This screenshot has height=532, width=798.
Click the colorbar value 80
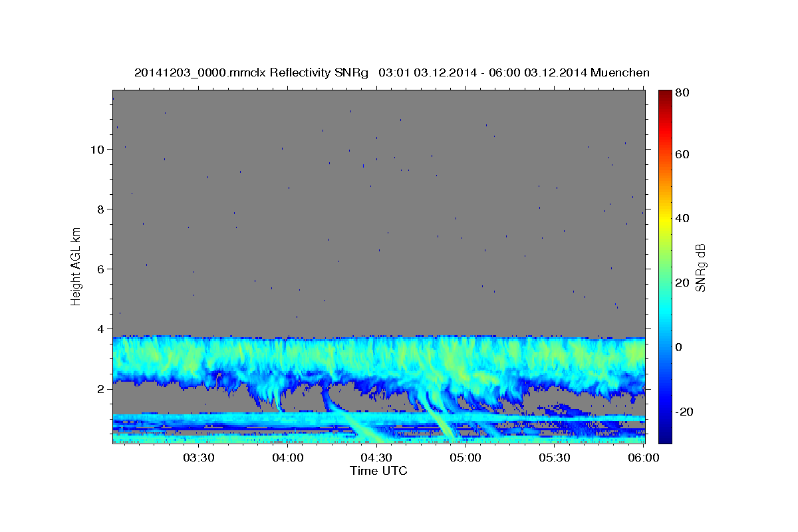(682, 94)
